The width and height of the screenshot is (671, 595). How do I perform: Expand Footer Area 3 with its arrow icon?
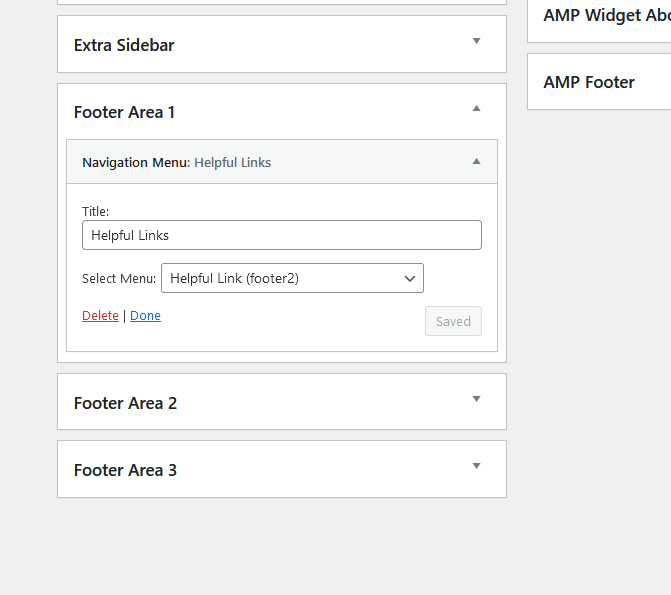coord(476,466)
